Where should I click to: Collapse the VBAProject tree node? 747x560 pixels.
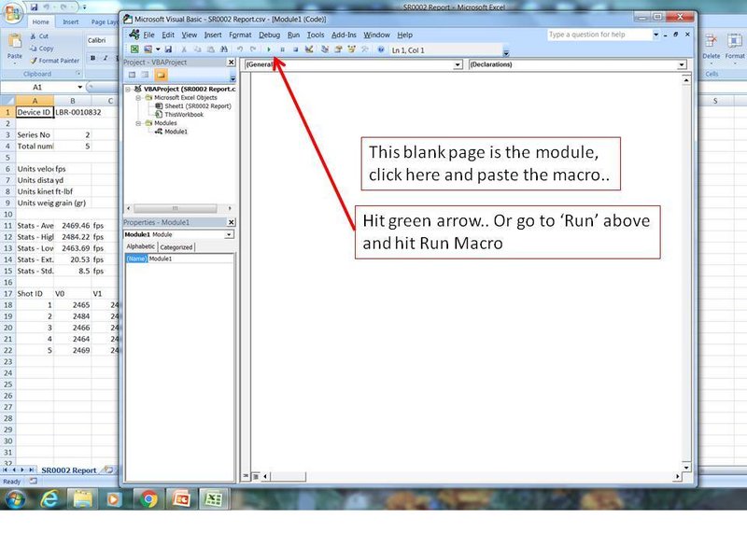[x=128, y=89]
